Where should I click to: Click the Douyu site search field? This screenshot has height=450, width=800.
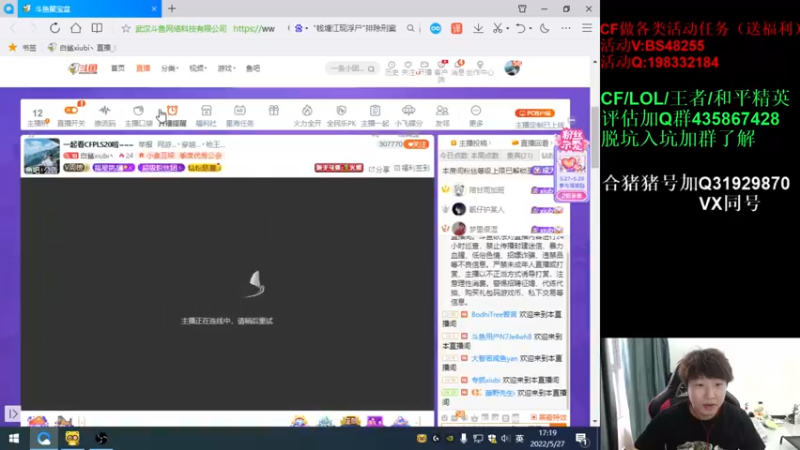click(x=352, y=68)
